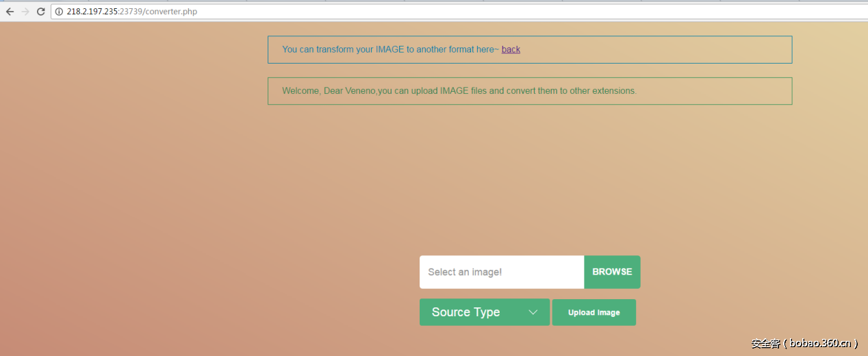The height and width of the screenshot is (356, 868).
Task: Click the 'Welcome, Dear Veneno' message box
Action: click(529, 91)
